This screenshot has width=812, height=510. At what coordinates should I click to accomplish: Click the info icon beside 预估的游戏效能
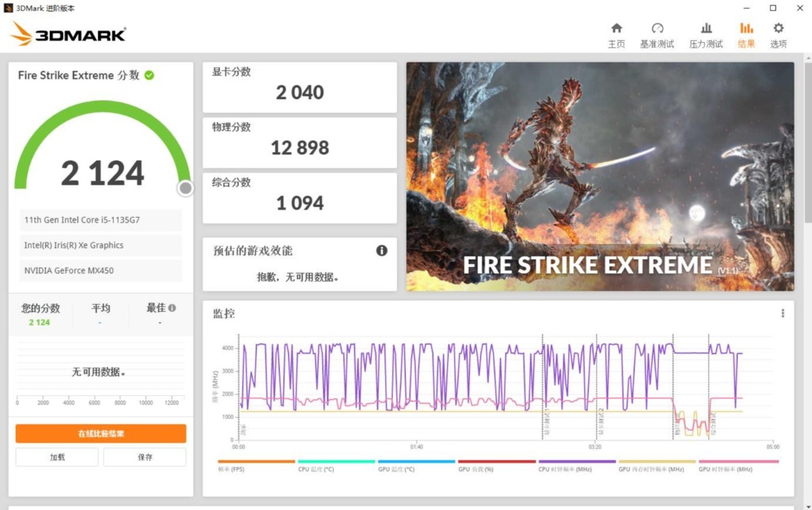click(x=382, y=250)
